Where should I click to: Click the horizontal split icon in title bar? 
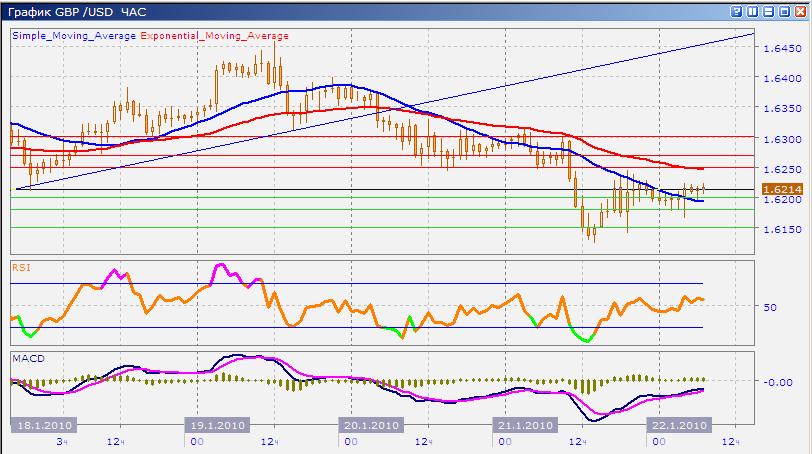(768, 11)
